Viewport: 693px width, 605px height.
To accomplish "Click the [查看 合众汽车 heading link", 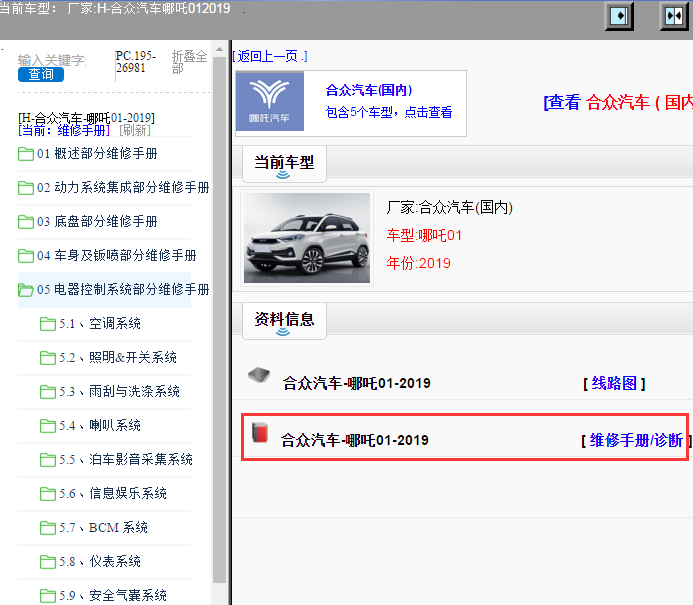I will (617, 103).
